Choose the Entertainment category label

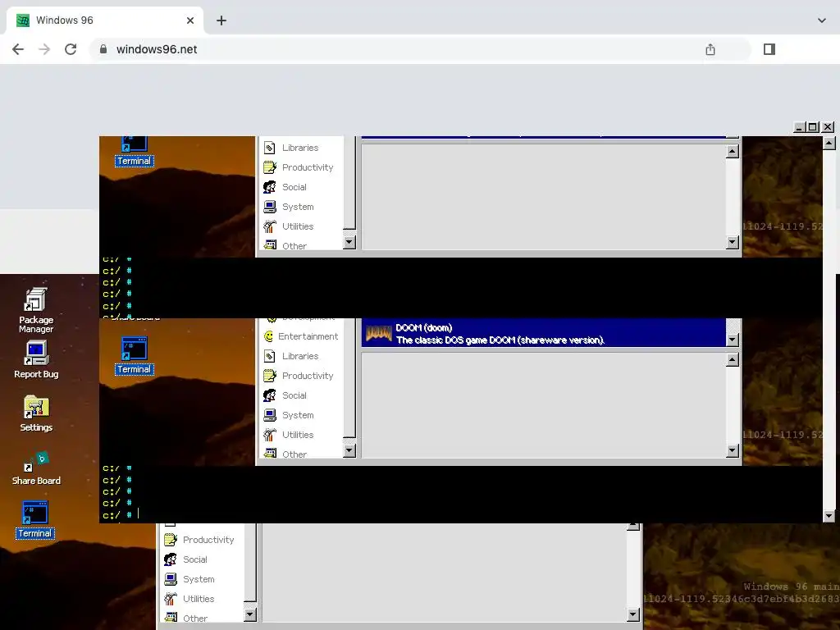(x=308, y=336)
